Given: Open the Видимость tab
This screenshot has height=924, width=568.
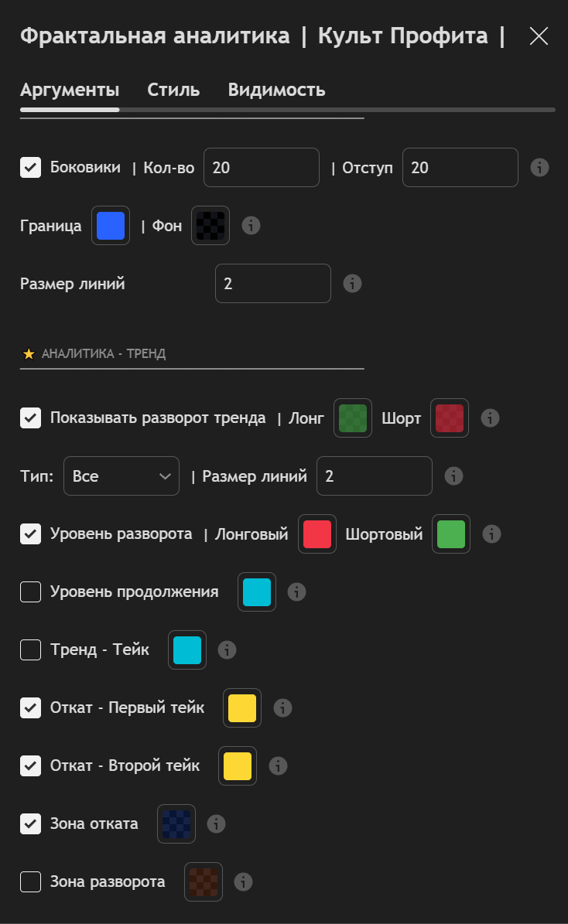Looking at the screenshot, I should [x=276, y=90].
